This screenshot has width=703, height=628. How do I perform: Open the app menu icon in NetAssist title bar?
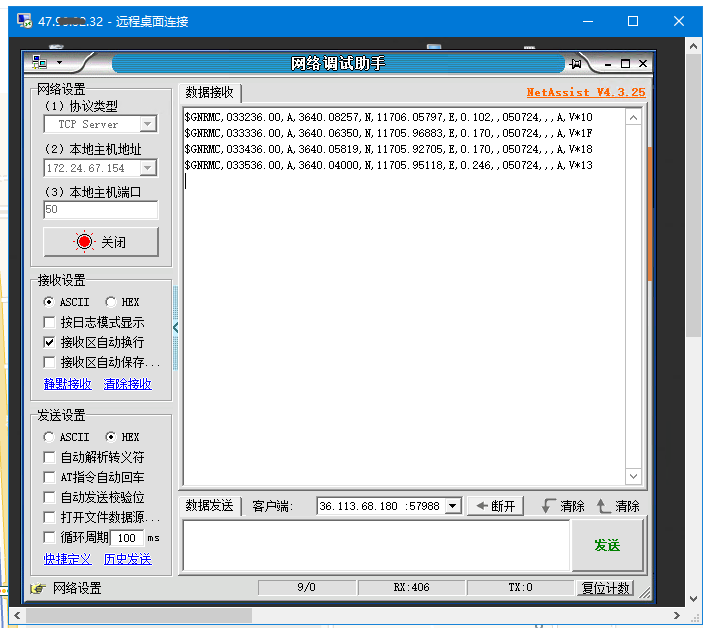38,63
